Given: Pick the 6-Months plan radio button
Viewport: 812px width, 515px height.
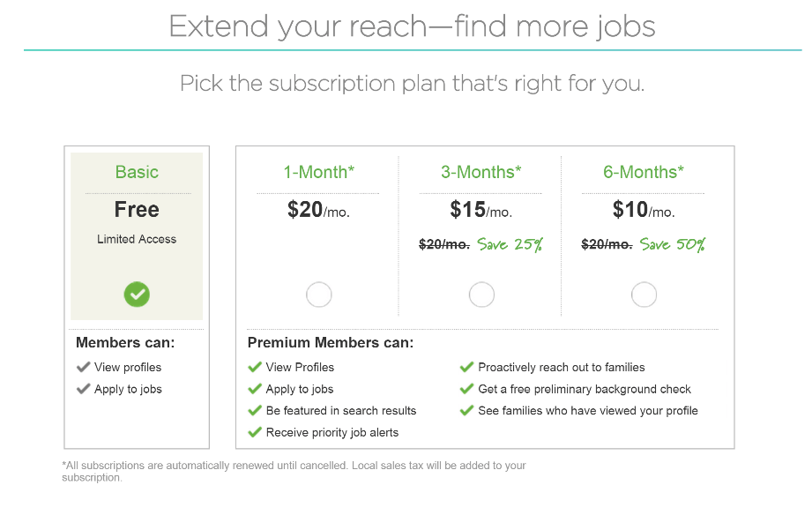Looking at the screenshot, I should pyautogui.click(x=644, y=295).
